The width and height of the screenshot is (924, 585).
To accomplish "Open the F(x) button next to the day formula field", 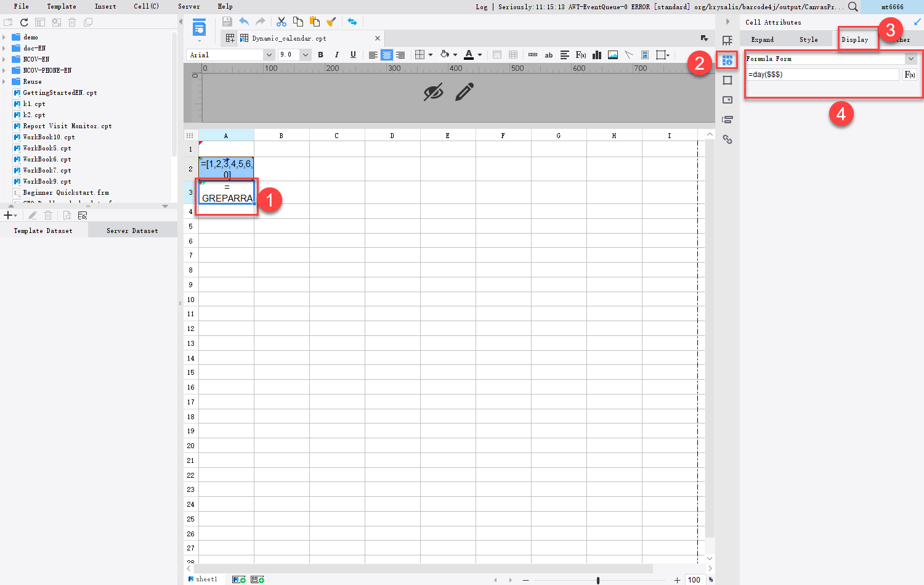I will 910,74.
